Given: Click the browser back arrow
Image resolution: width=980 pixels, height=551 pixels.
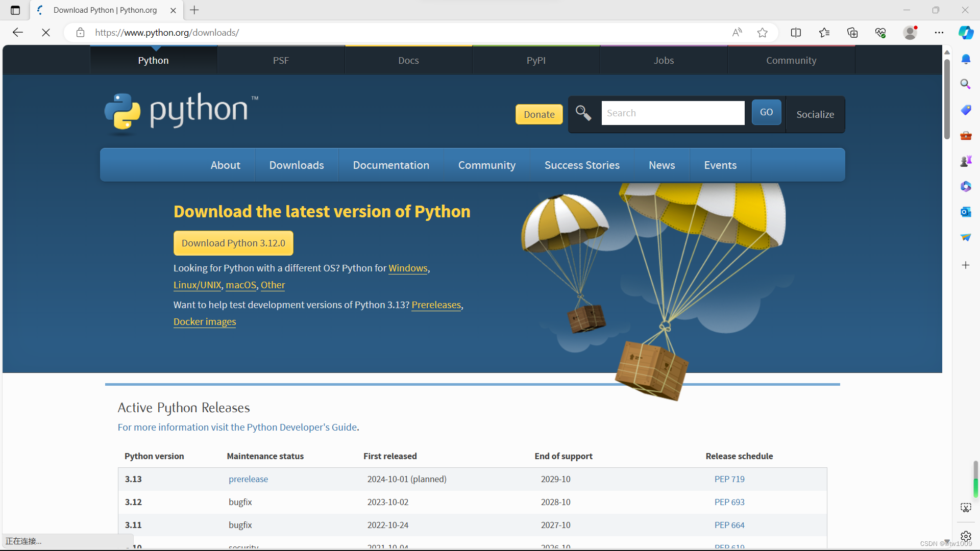Looking at the screenshot, I should (x=18, y=33).
